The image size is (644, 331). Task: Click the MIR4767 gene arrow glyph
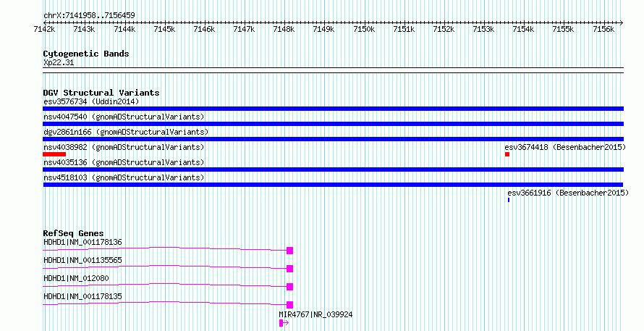284,323
